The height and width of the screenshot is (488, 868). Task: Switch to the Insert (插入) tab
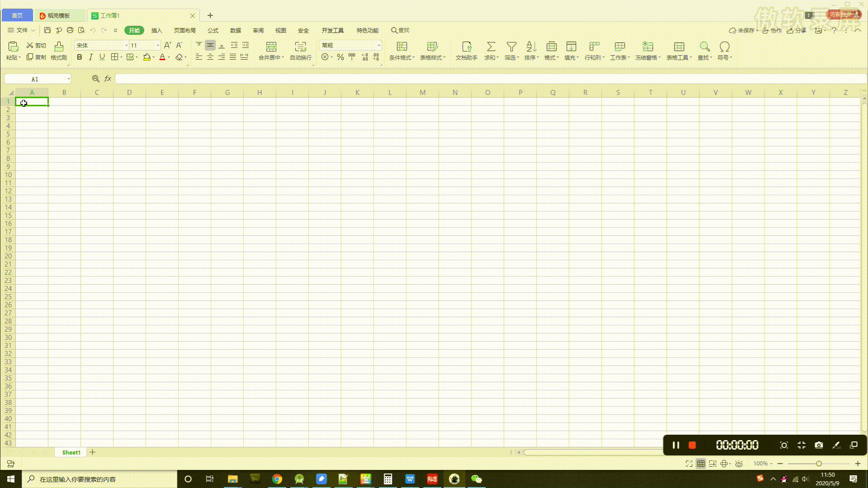point(156,30)
